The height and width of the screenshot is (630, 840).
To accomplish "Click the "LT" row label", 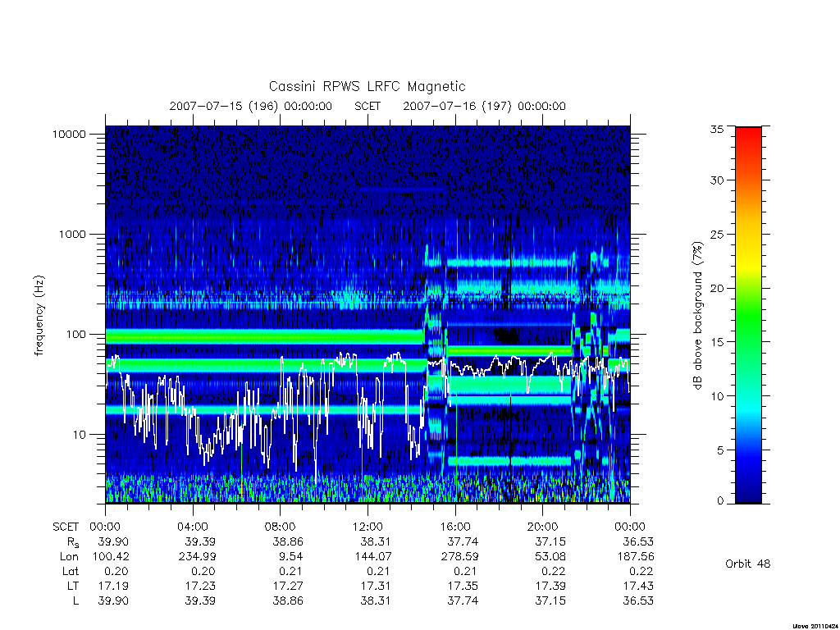I will (73, 586).
